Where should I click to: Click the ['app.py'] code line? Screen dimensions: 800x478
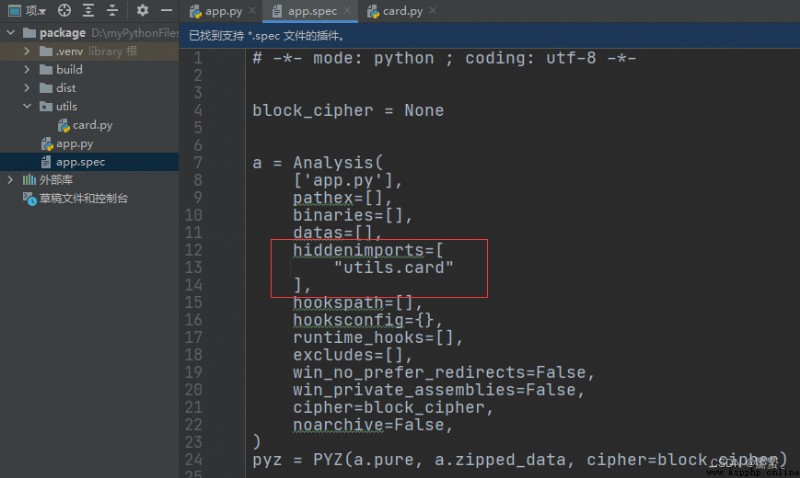click(x=348, y=181)
